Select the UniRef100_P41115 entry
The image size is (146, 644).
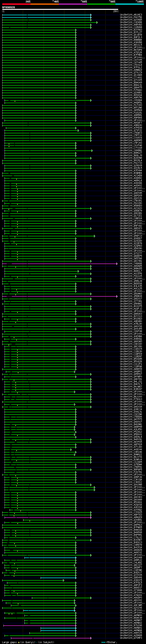pyautogui.click(x=131, y=276)
